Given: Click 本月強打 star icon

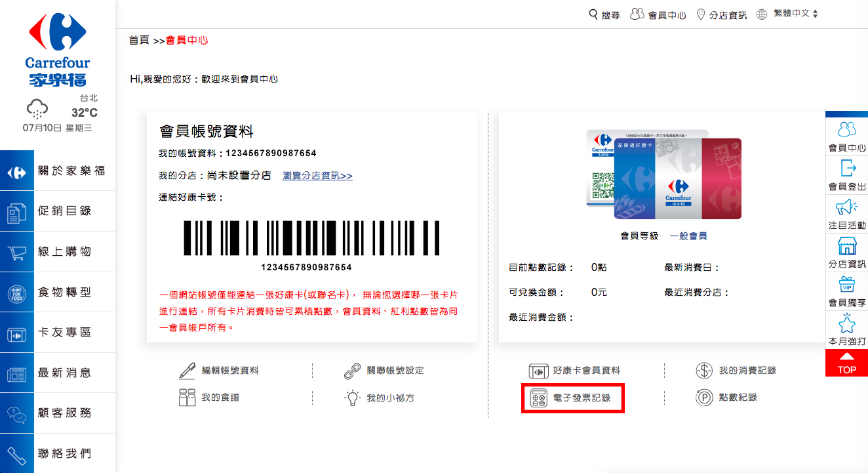Looking at the screenshot, I should 847,323.
